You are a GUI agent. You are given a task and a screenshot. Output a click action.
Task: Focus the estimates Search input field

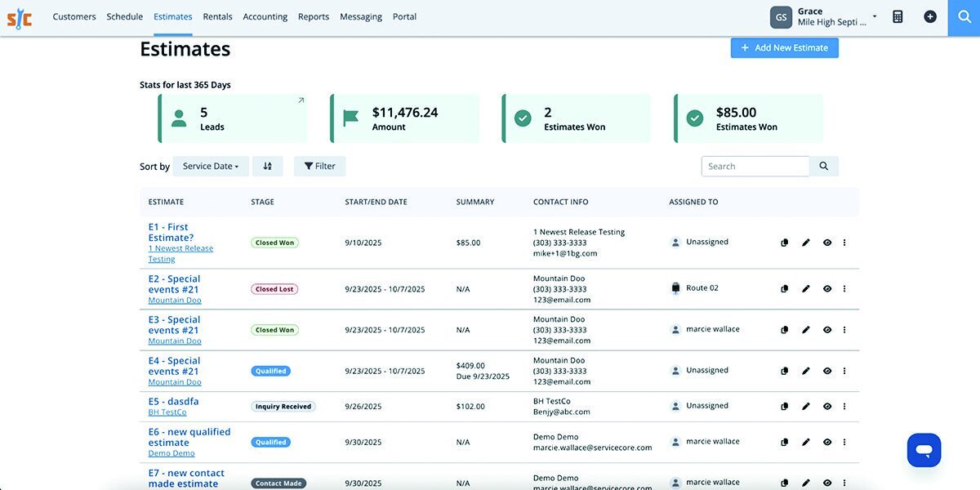click(755, 166)
